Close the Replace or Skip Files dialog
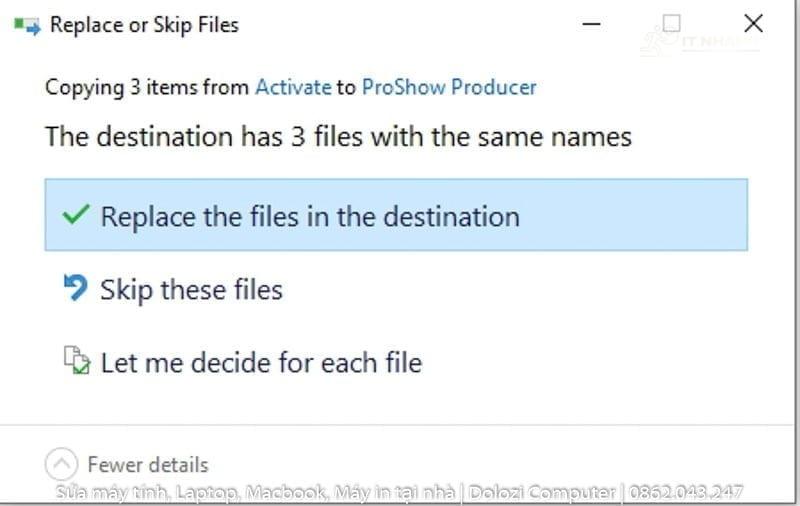The image size is (800, 506). tap(753, 23)
